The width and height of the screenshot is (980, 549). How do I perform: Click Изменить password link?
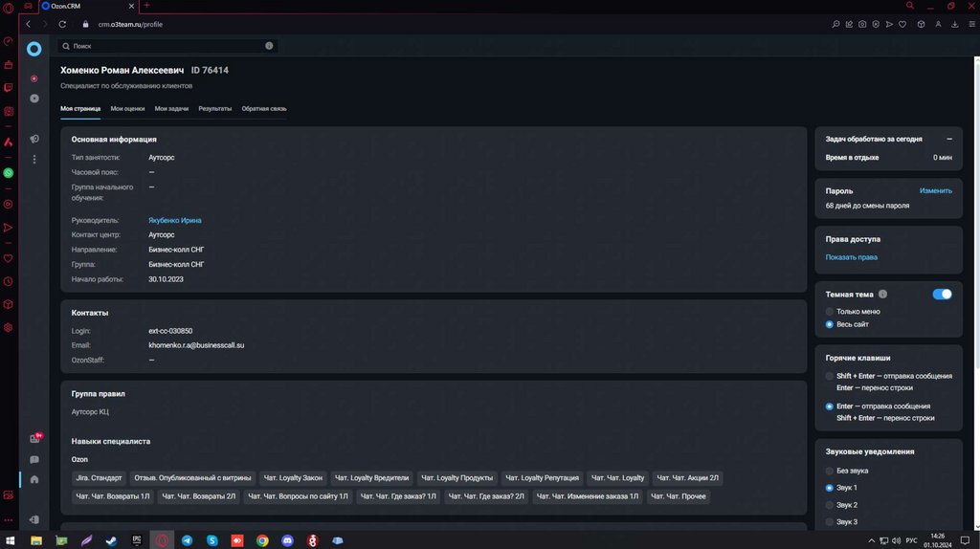pos(936,190)
